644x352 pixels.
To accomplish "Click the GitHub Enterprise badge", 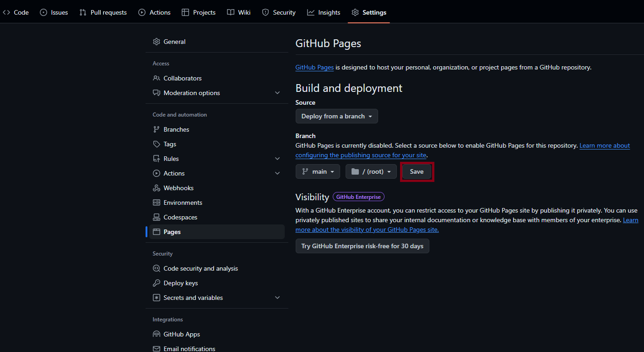I will 358,197.
